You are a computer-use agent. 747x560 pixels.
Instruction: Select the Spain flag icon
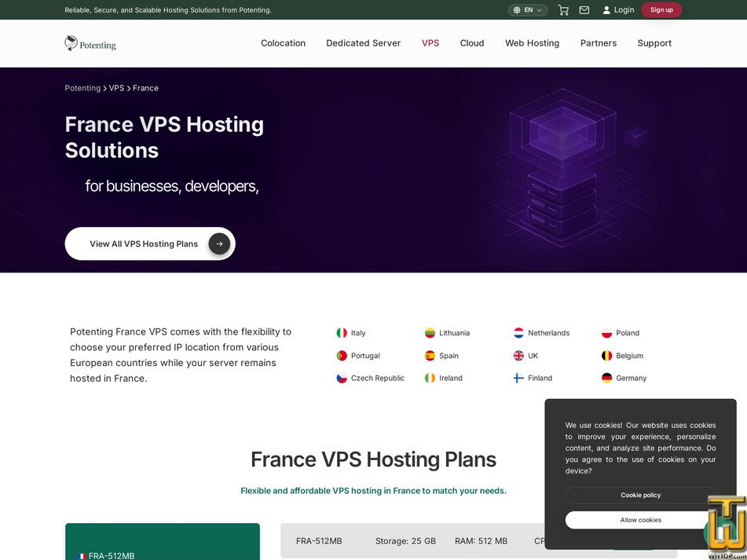[x=430, y=356]
